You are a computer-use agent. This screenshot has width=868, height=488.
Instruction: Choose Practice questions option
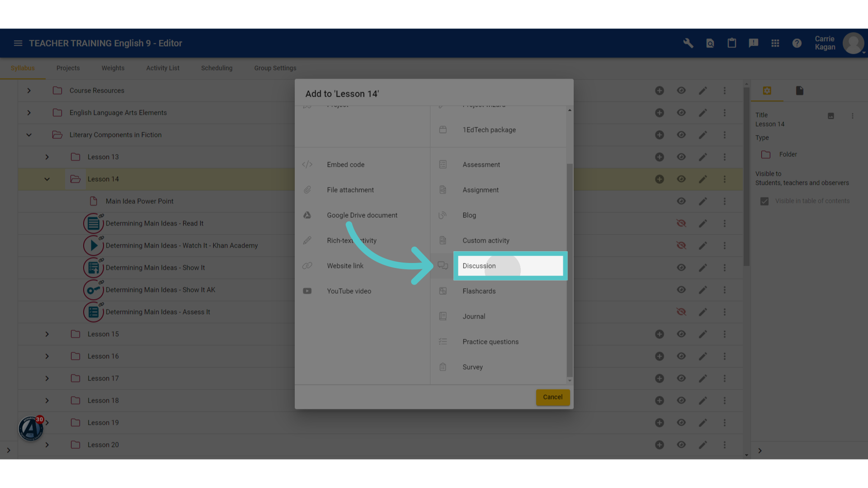(498, 342)
